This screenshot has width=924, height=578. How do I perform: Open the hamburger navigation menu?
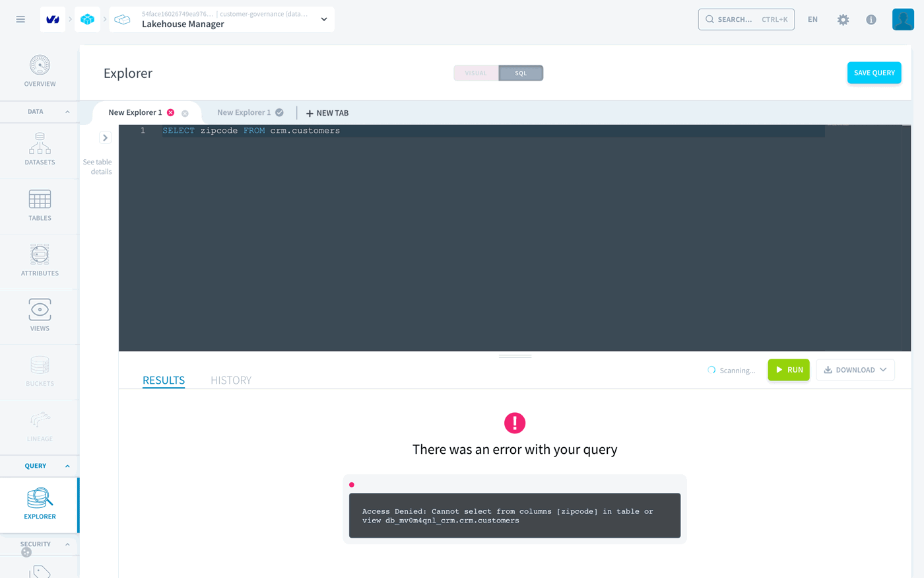(20, 19)
